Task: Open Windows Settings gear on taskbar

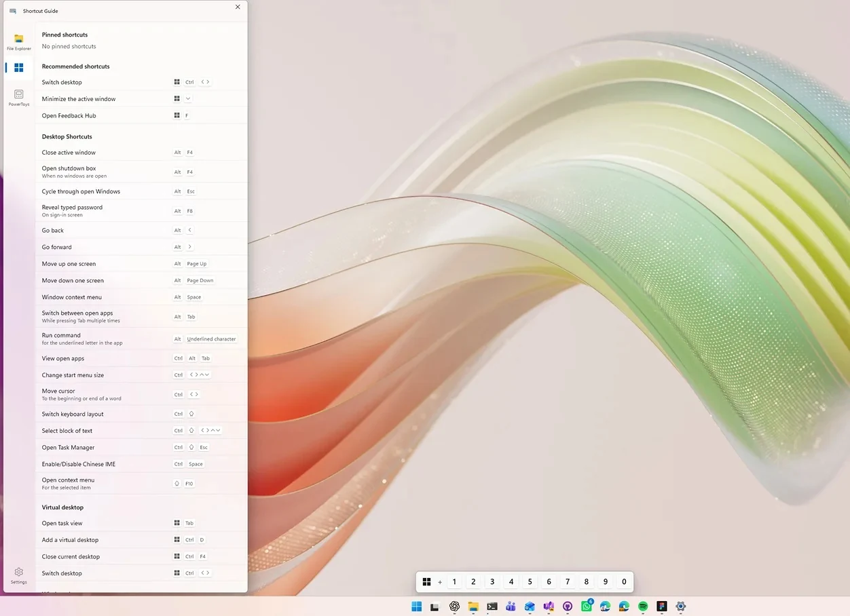Action: pyautogui.click(x=680, y=607)
